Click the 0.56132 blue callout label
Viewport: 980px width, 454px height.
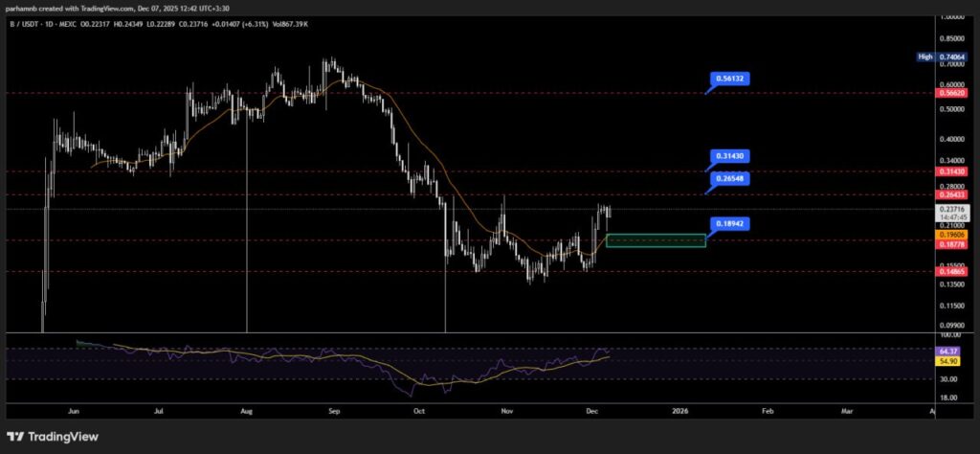coord(729,79)
